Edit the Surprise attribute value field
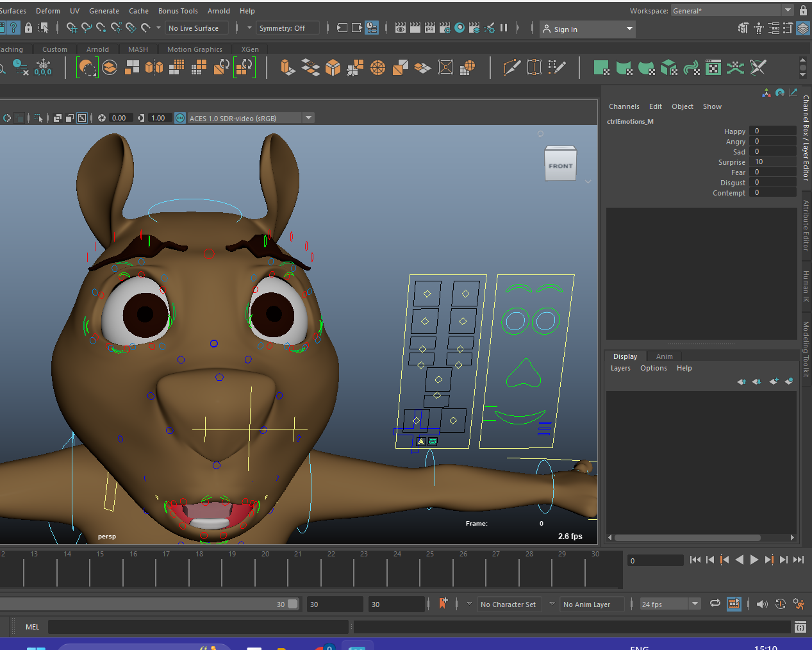 [x=772, y=162]
